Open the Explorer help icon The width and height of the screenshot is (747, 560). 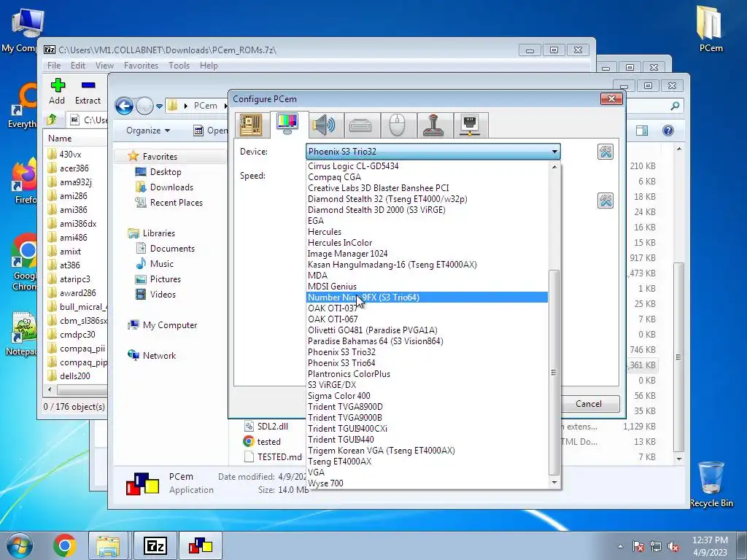point(668,131)
